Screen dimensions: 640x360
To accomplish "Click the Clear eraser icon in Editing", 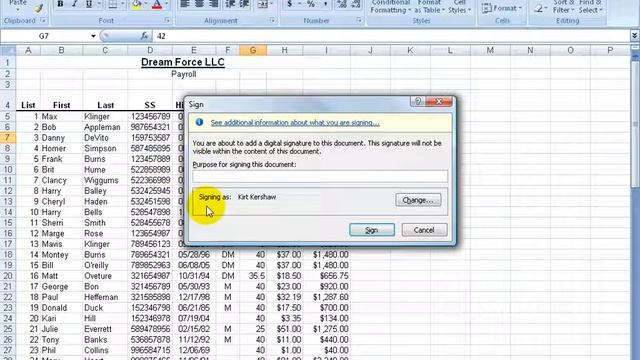I will click(x=539, y=8).
